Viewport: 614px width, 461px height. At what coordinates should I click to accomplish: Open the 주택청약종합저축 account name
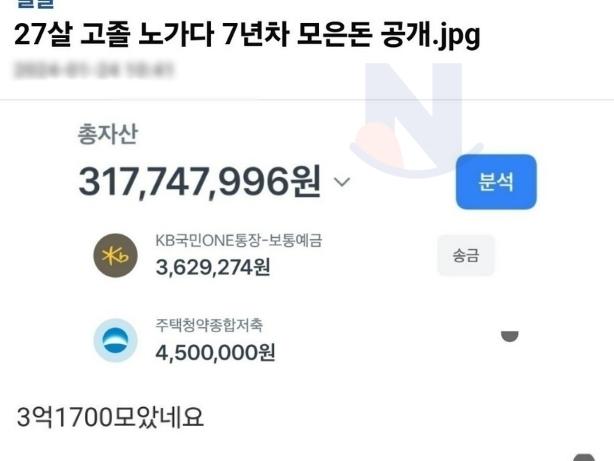pos(209,325)
